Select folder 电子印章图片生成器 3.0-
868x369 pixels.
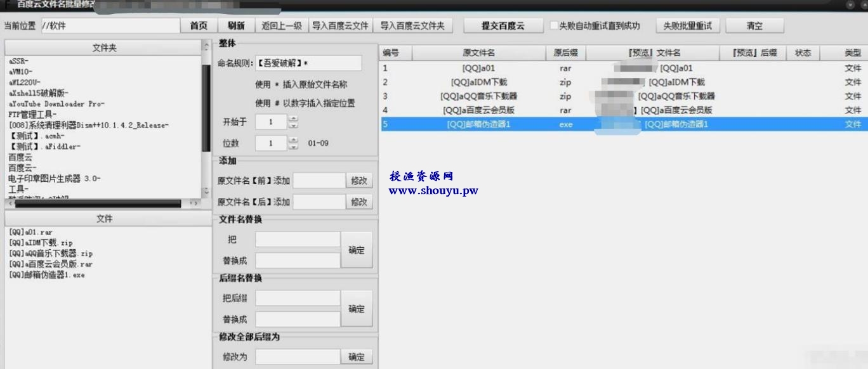(55, 179)
